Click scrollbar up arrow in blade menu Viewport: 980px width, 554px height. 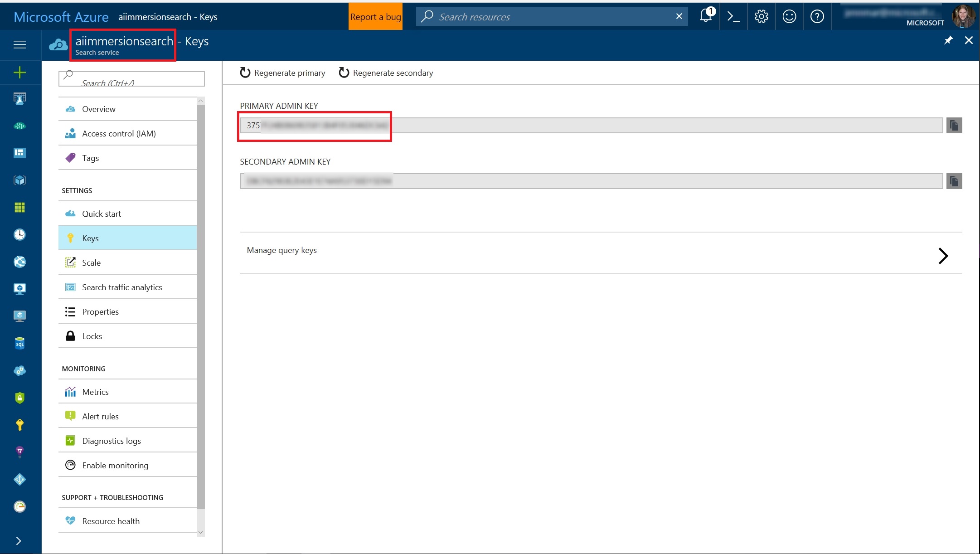[201, 101]
